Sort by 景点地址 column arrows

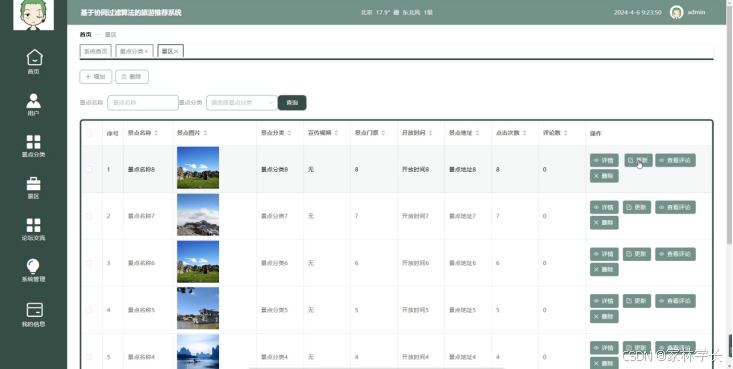[477, 133]
